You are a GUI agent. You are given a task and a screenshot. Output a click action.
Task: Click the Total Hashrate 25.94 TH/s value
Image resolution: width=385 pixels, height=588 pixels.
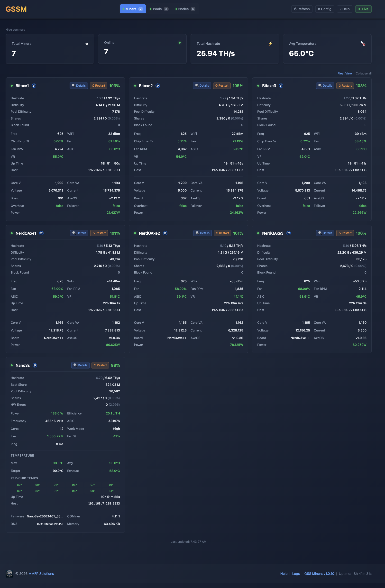215,53
